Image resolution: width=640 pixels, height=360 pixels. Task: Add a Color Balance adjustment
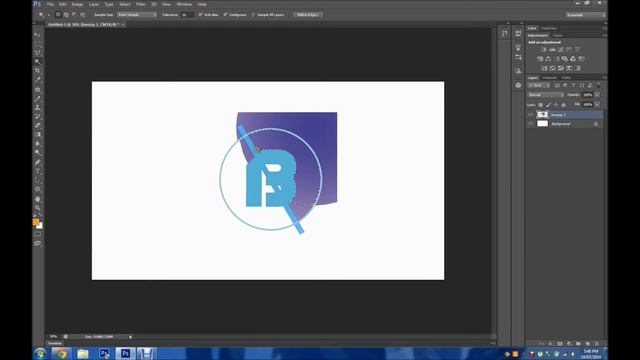pyautogui.click(x=548, y=59)
